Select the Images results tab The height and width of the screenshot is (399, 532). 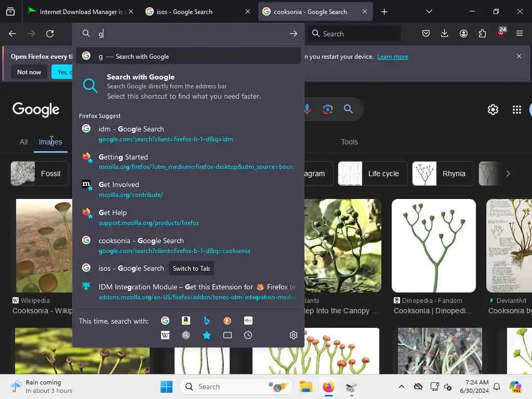click(50, 142)
